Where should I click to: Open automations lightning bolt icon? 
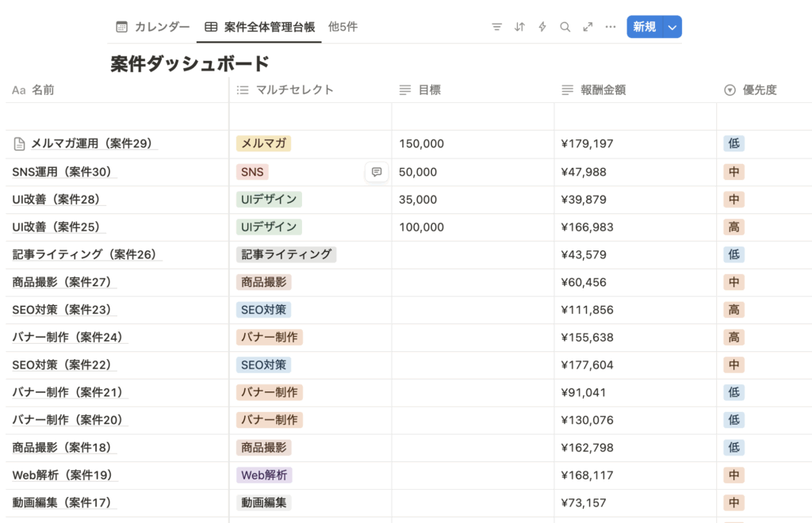(x=542, y=27)
